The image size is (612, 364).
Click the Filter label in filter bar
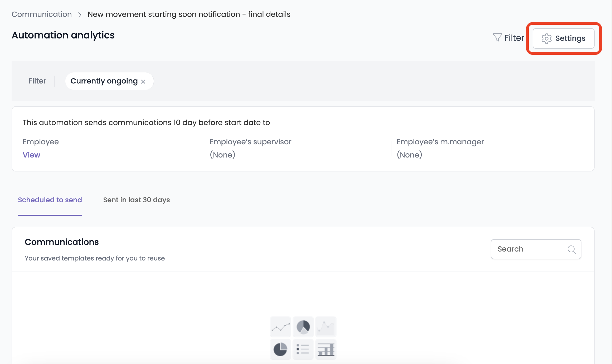tap(37, 81)
